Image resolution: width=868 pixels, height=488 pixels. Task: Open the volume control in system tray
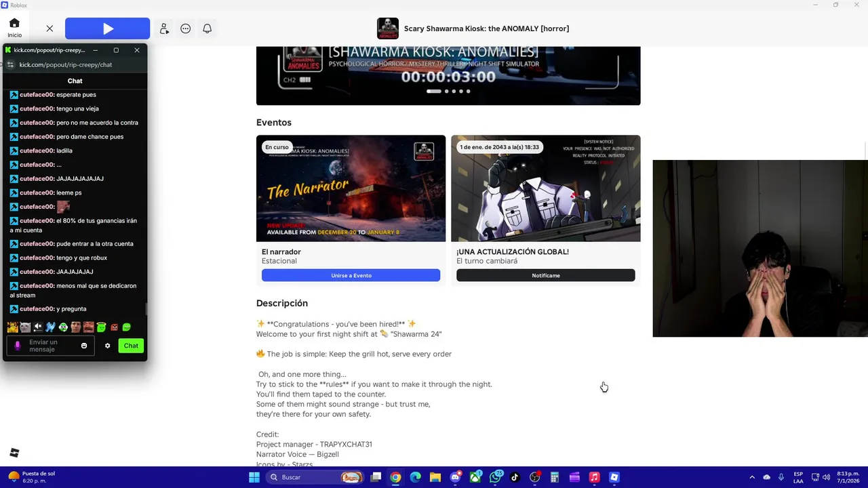point(826,477)
